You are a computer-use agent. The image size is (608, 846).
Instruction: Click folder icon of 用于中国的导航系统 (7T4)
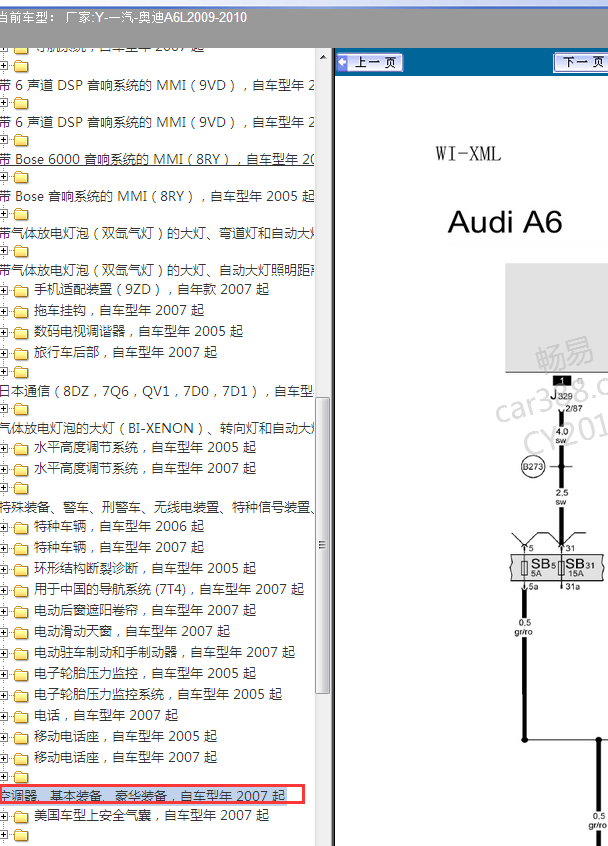[21, 591]
